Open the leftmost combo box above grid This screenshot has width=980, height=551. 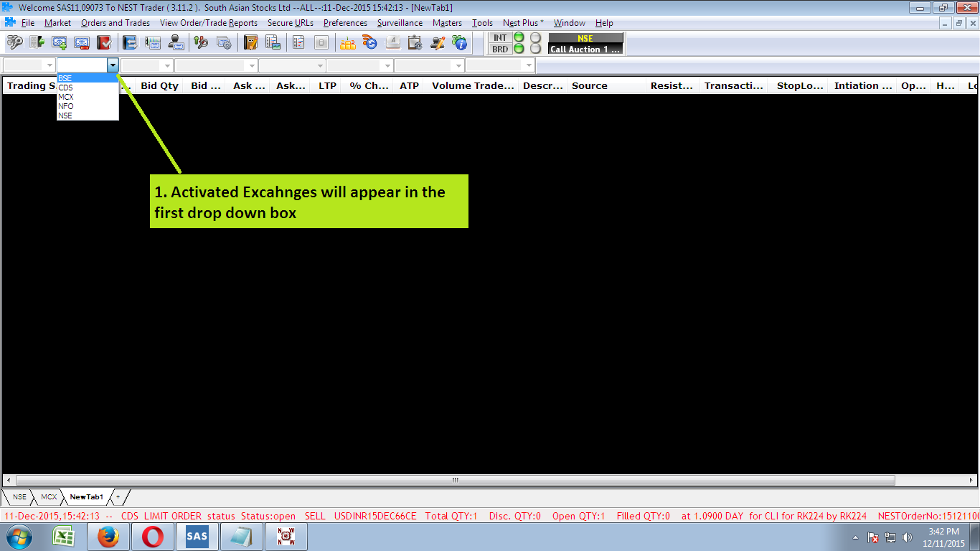pos(29,65)
